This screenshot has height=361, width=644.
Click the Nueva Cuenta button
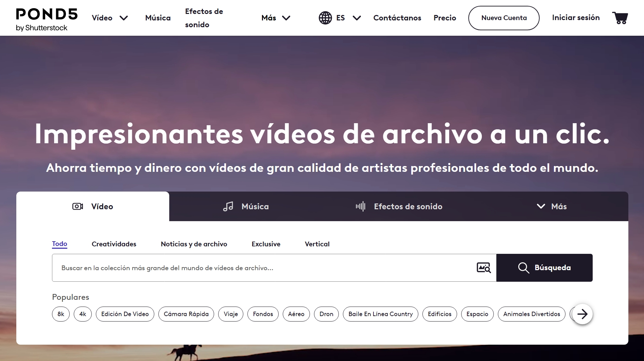click(504, 18)
